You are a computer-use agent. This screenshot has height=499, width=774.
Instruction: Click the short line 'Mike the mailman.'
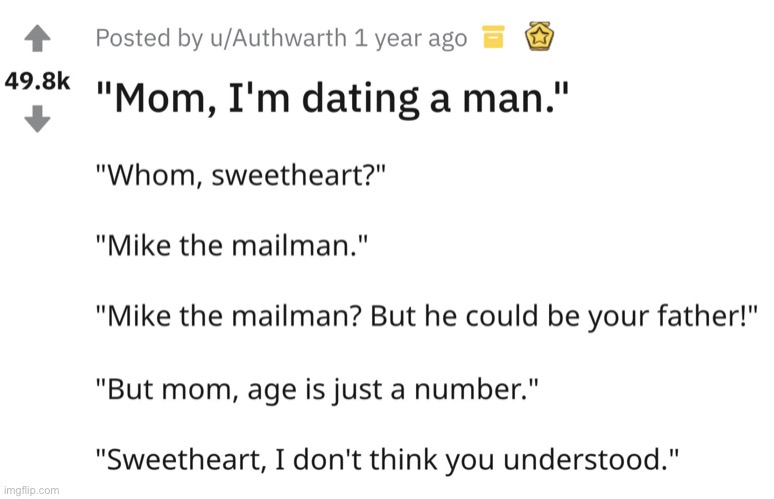[232, 245]
